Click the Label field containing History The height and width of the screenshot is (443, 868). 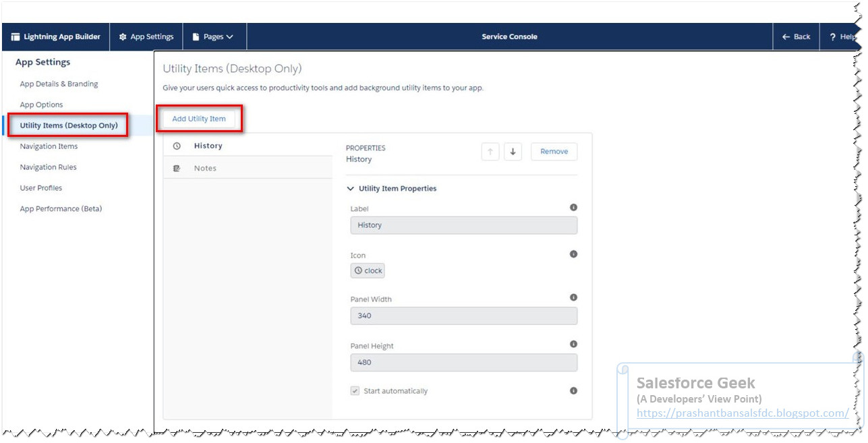pos(464,225)
